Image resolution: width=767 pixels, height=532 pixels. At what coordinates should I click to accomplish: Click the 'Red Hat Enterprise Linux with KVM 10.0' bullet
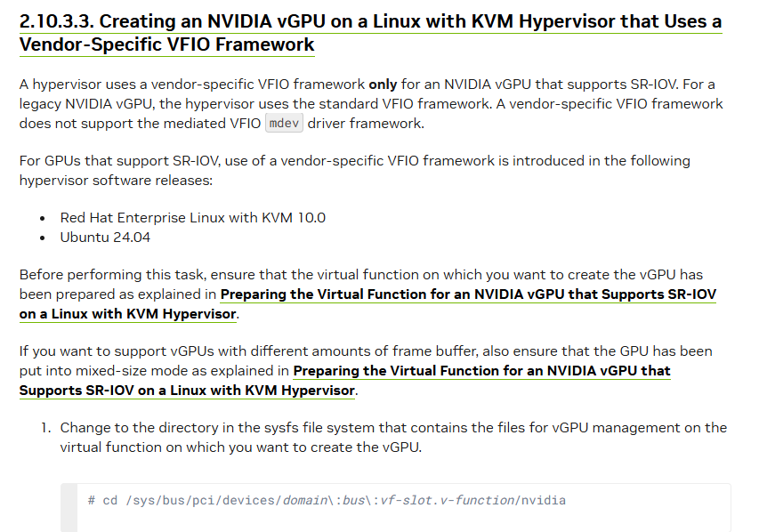pyautogui.click(x=193, y=218)
